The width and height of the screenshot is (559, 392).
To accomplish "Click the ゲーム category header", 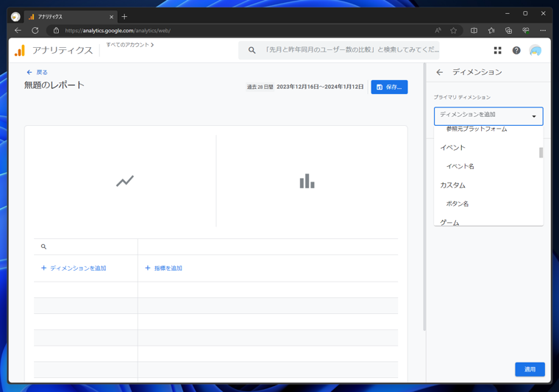I will pyautogui.click(x=449, y=222).
